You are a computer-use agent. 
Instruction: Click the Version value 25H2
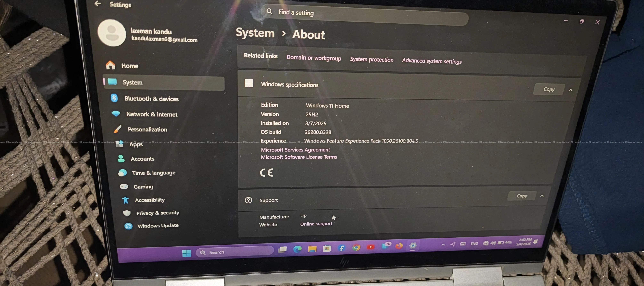pos(311,114)
